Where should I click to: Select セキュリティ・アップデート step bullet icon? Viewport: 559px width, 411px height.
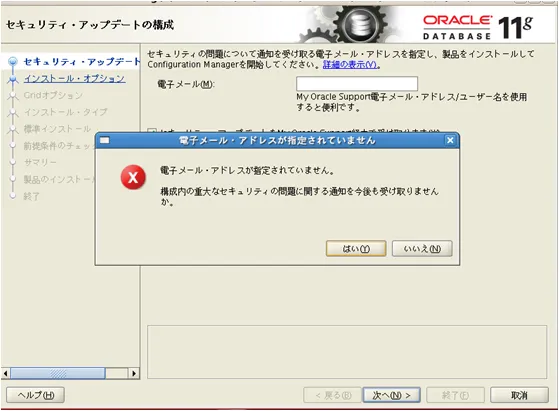13,62
